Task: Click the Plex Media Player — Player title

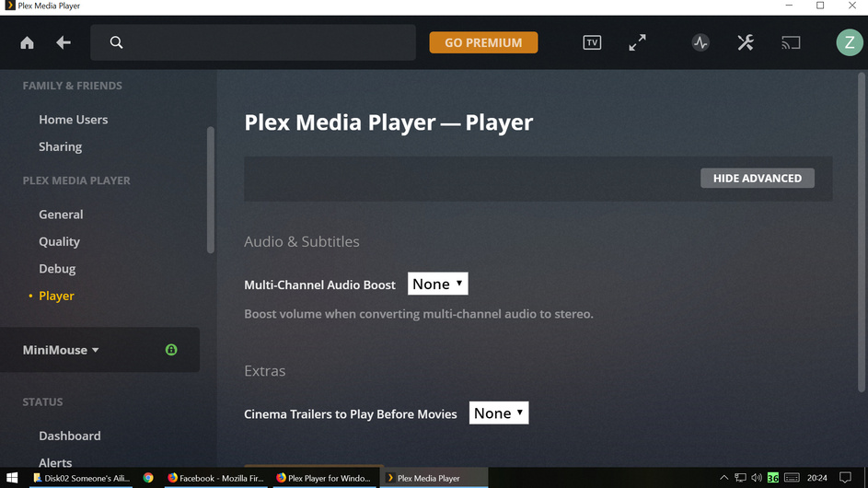Action: 388,122
